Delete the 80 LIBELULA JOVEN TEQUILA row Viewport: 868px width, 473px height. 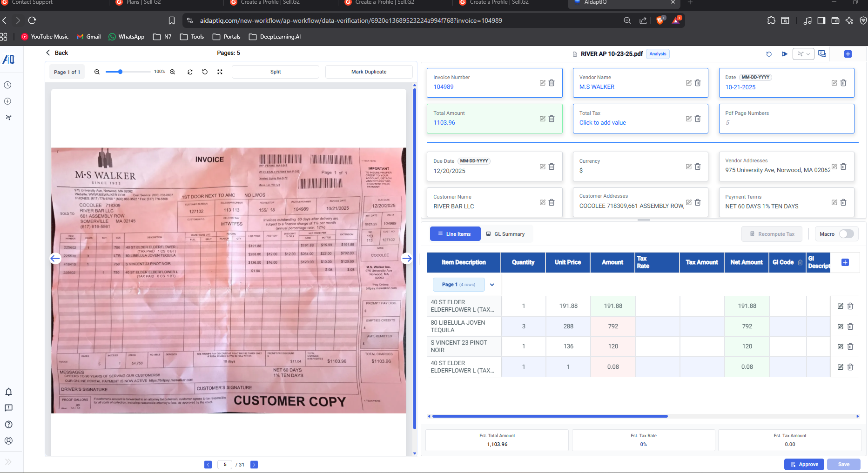pyautogui.click(x=850, y=326)
